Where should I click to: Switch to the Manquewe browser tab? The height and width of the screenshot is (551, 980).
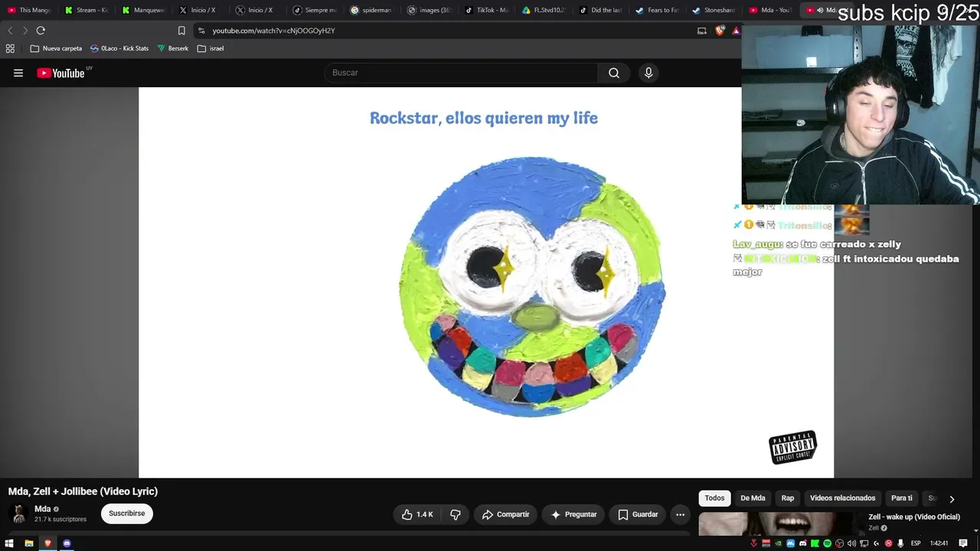(143, 10)
